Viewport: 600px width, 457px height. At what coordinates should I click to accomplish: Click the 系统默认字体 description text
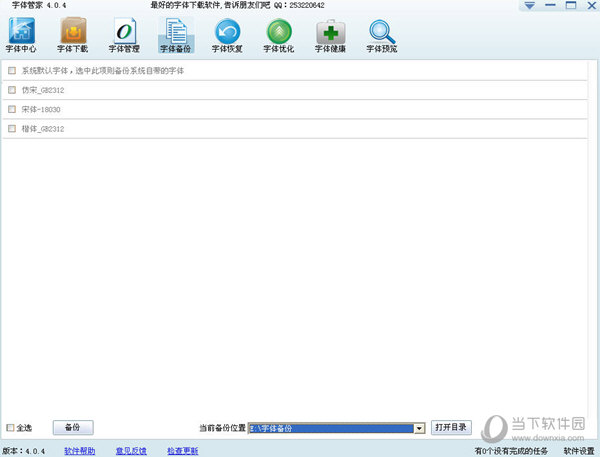103,70
